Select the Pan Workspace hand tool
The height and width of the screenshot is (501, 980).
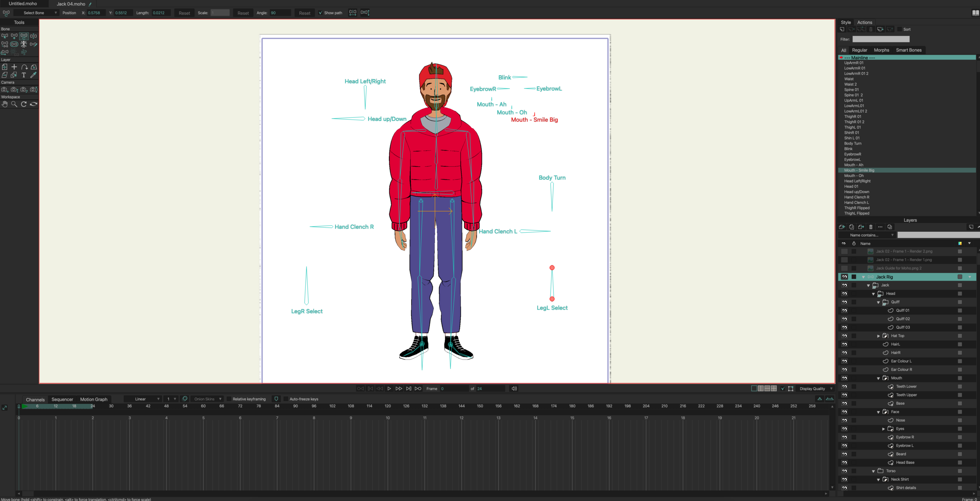5,104
